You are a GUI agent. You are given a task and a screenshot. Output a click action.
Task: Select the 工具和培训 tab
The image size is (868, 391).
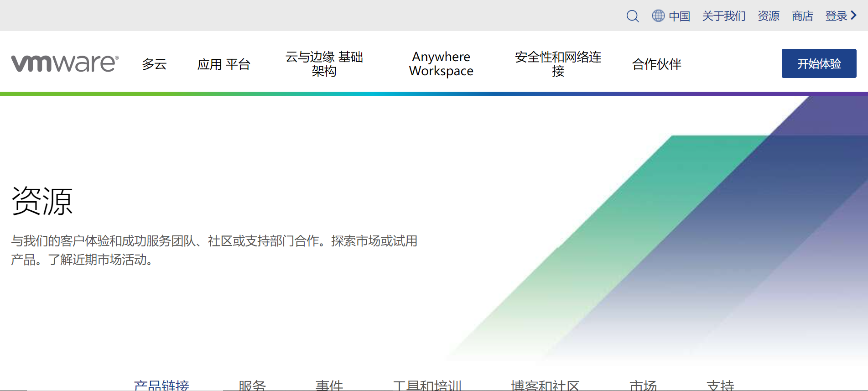[427, 386]
